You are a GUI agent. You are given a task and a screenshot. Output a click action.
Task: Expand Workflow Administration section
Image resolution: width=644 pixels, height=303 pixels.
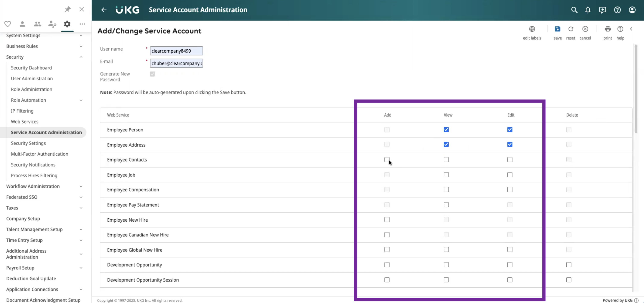click(x=81, y=186)
